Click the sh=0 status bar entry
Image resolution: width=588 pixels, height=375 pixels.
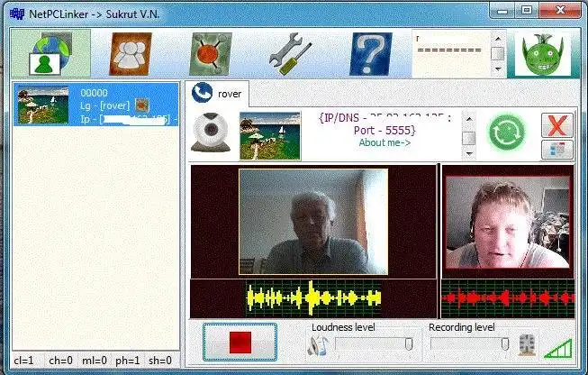pyautogui.click(x=160, y=361)
